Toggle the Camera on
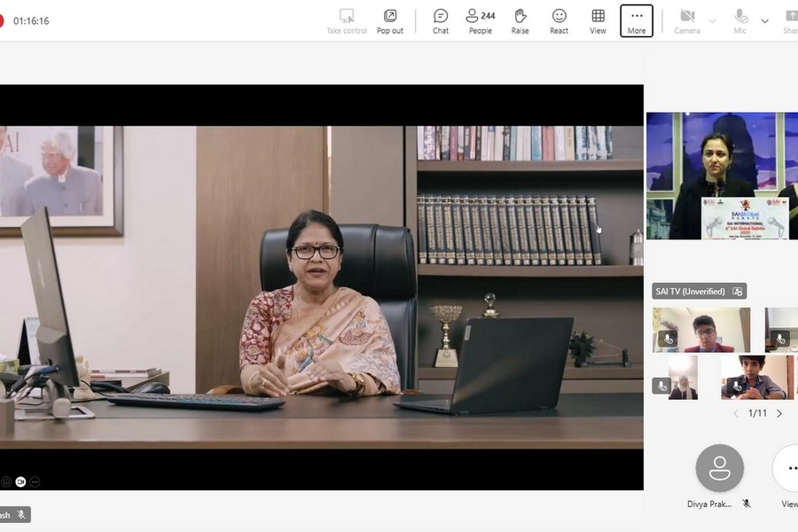Viewport: 798px width, 532px height. pos(687,20)
